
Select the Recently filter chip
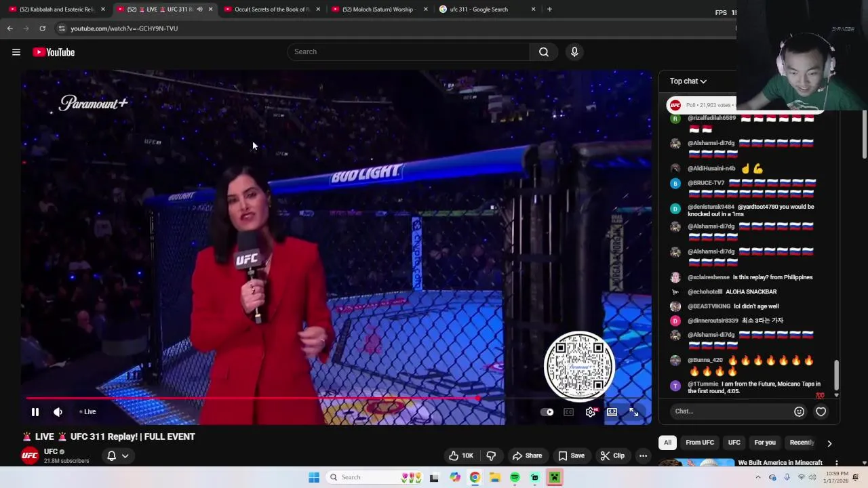tap(802, 443)
